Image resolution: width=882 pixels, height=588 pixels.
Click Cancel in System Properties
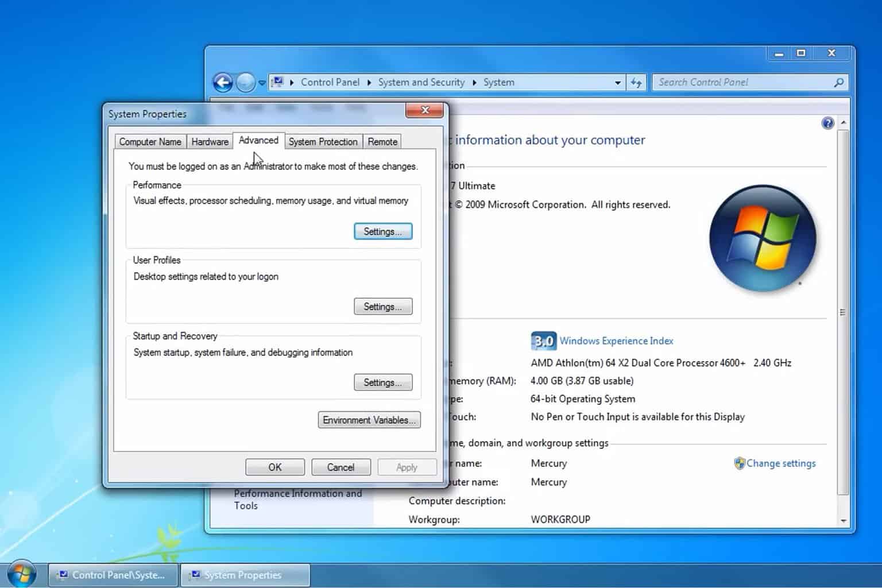(x=341, y=467)
